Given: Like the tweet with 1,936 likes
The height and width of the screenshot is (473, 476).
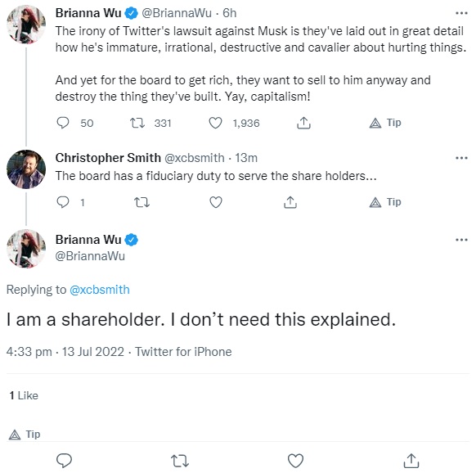Looking at the screenshot, I should tap(216, 123).
